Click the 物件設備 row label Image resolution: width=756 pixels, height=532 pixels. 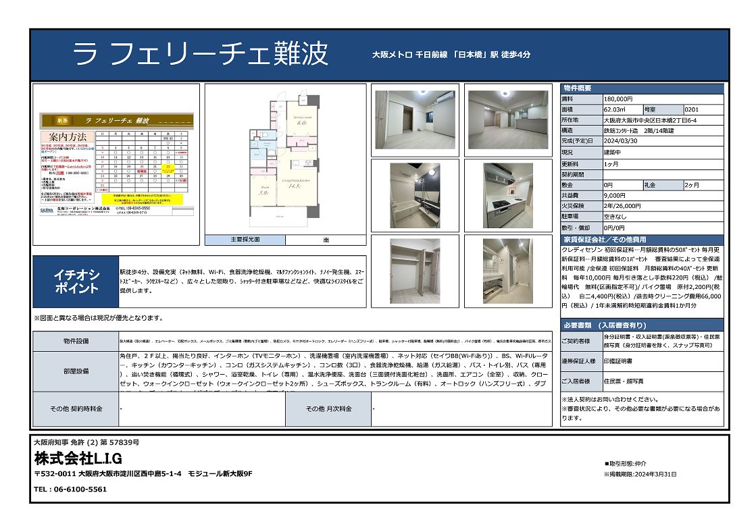76,341
